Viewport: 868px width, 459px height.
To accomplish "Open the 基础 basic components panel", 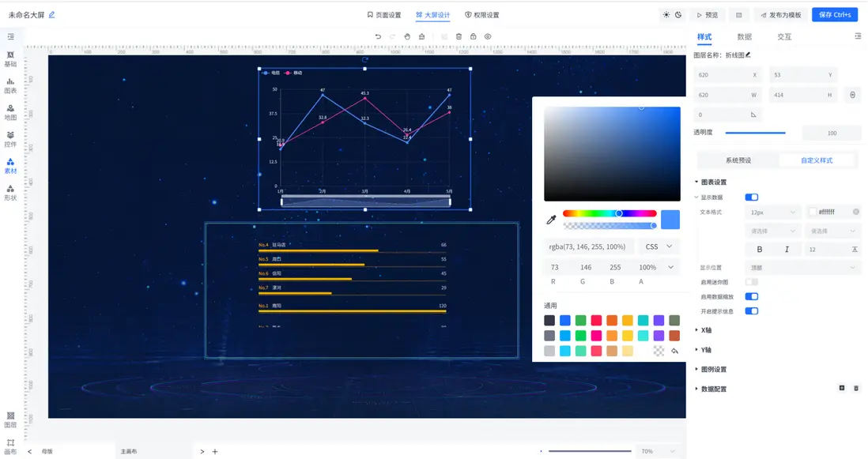I will point(10,59).
